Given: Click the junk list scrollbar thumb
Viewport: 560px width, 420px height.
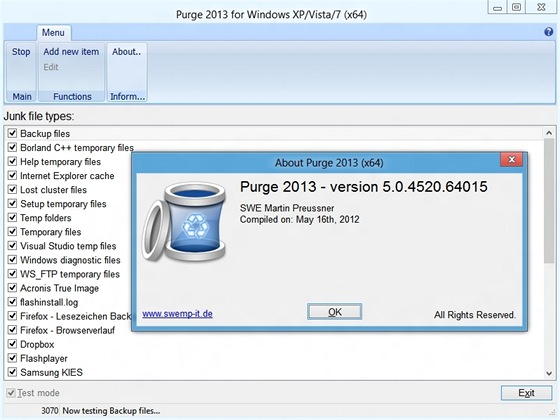Looking at the screenshot, I should [549, 201].
